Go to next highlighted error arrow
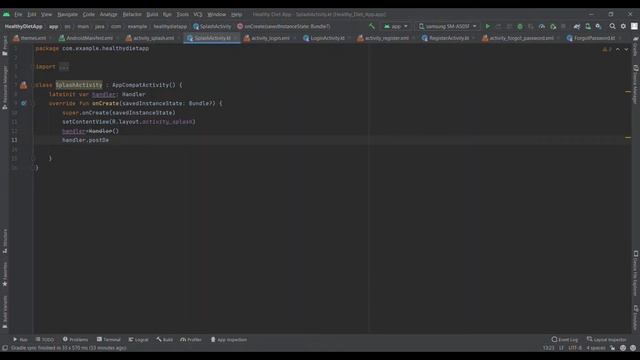Screen dimensions: 640x360 coord(626,49)
